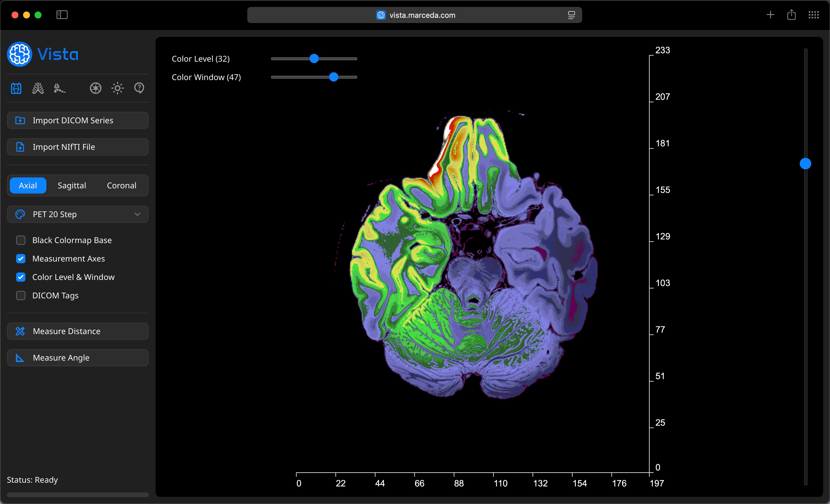Click the sidebar horizontal scrollbar
Screen dimensions: 830x504
(78, 494)
